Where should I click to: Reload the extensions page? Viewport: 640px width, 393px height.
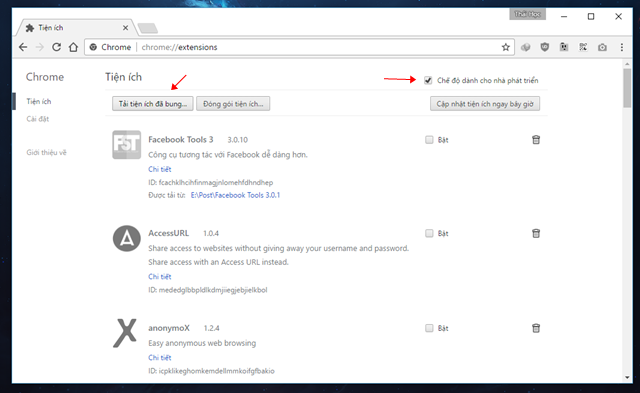(56, 47)
